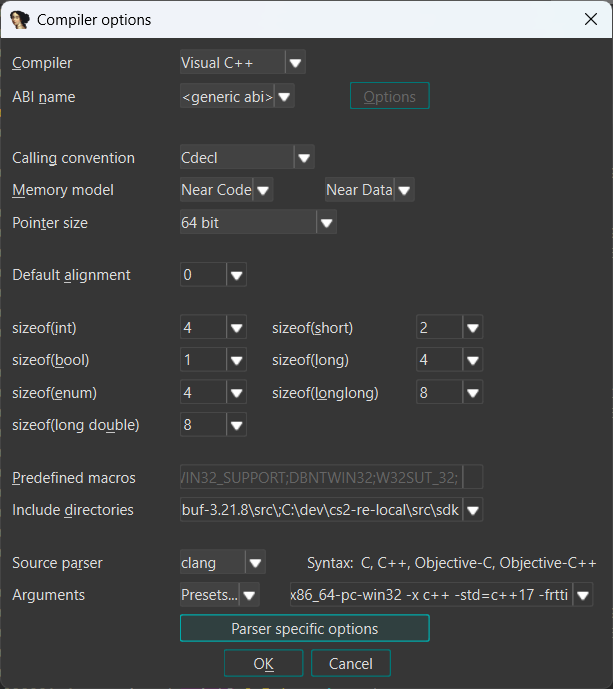Expand the Near Data memory model dropdown

[369, 190]
